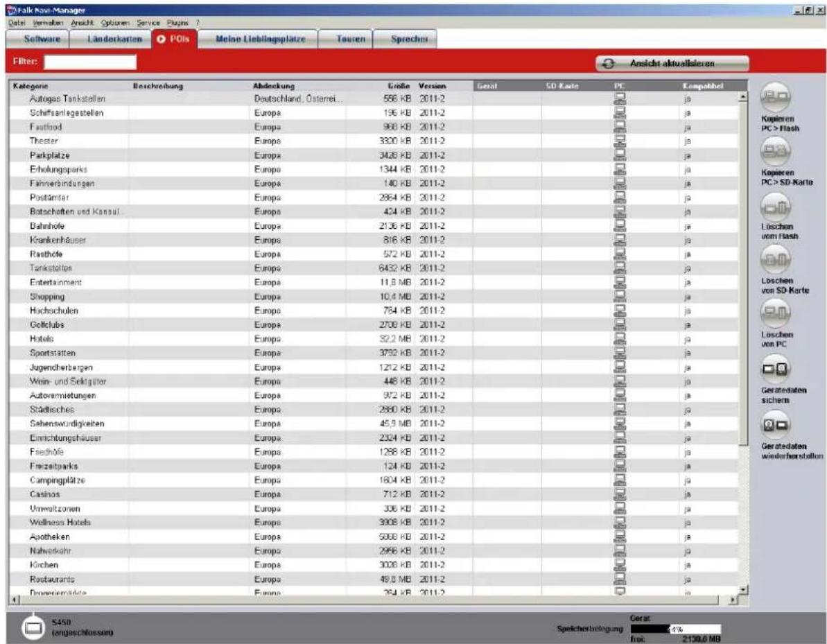
Task: Click the connected S450 device icon
Action: pos(34,627)
